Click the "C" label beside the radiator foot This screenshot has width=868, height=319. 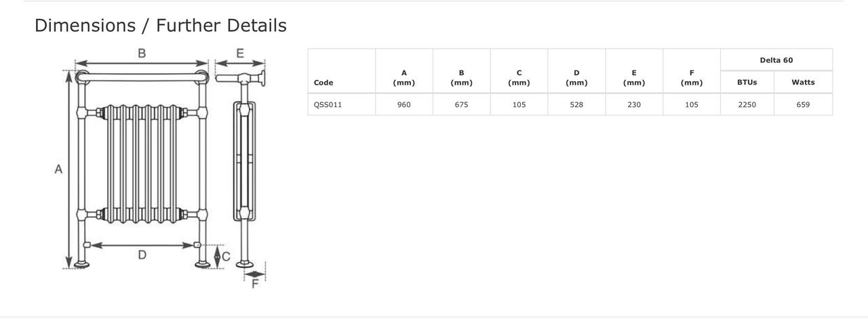tap(226, 257)
